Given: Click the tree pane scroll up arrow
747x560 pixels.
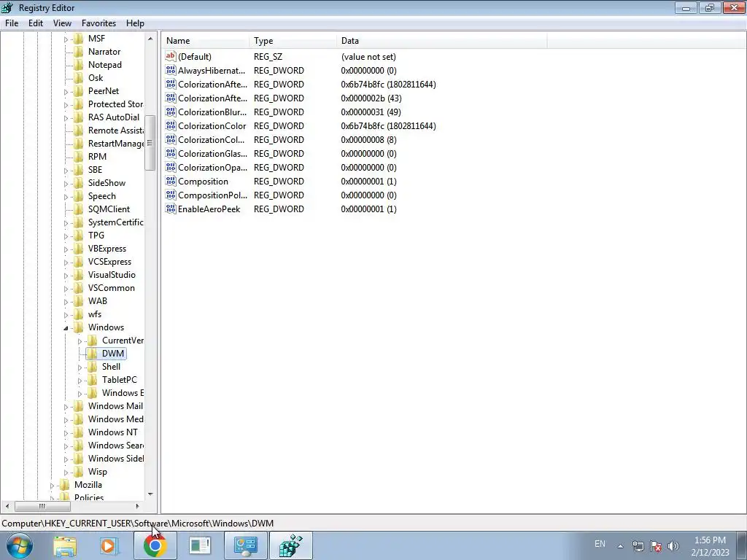Looking at the screenshot, I should coord(150,39).
